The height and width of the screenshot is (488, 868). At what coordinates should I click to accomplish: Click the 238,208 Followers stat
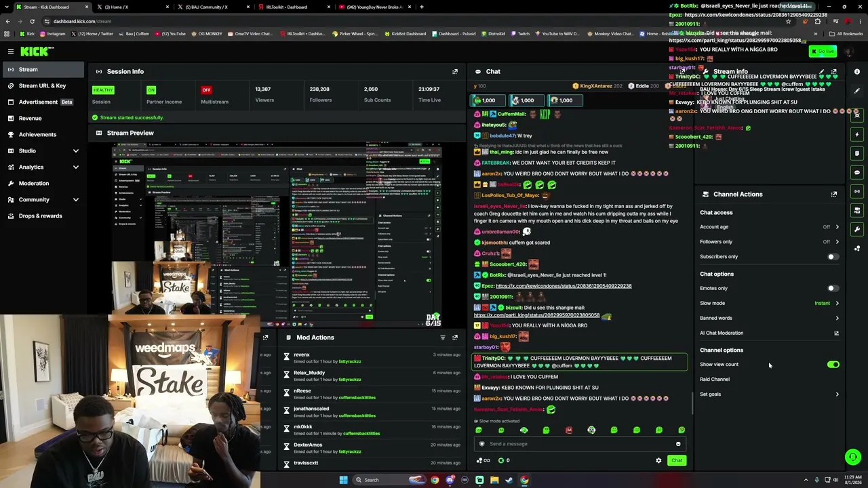click(320, 94)
